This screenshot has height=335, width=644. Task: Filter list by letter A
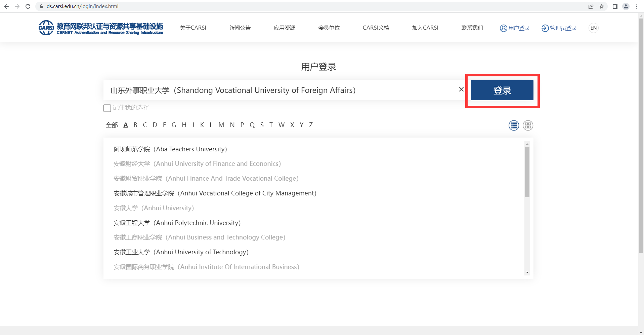pos(126,125)
